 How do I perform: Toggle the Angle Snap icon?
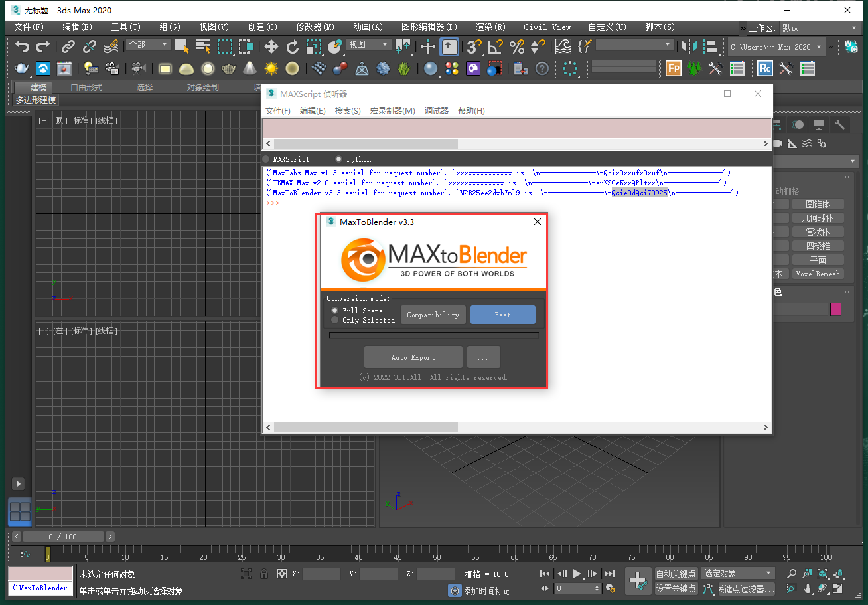tap(496, 46)
